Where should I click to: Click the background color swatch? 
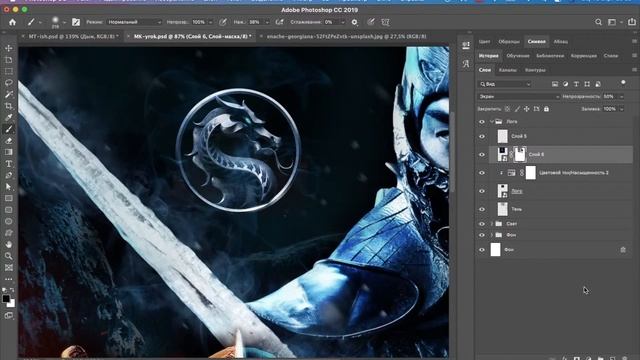point(11,304)
